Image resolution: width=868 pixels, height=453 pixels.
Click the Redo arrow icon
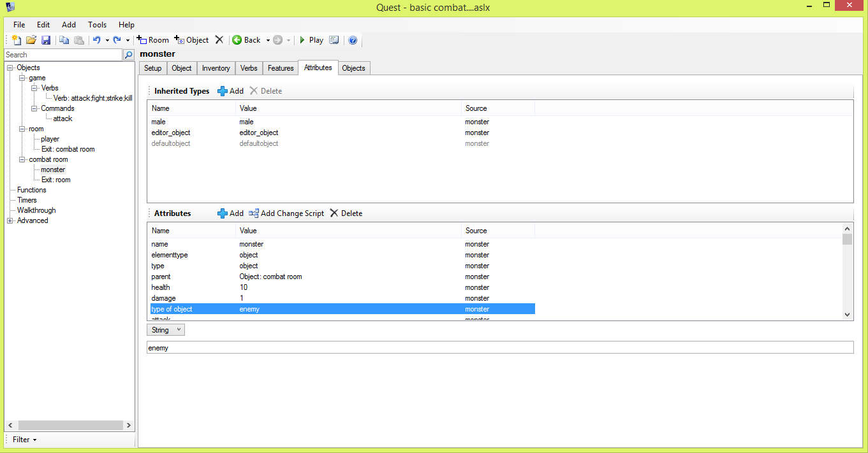(117, 40)
